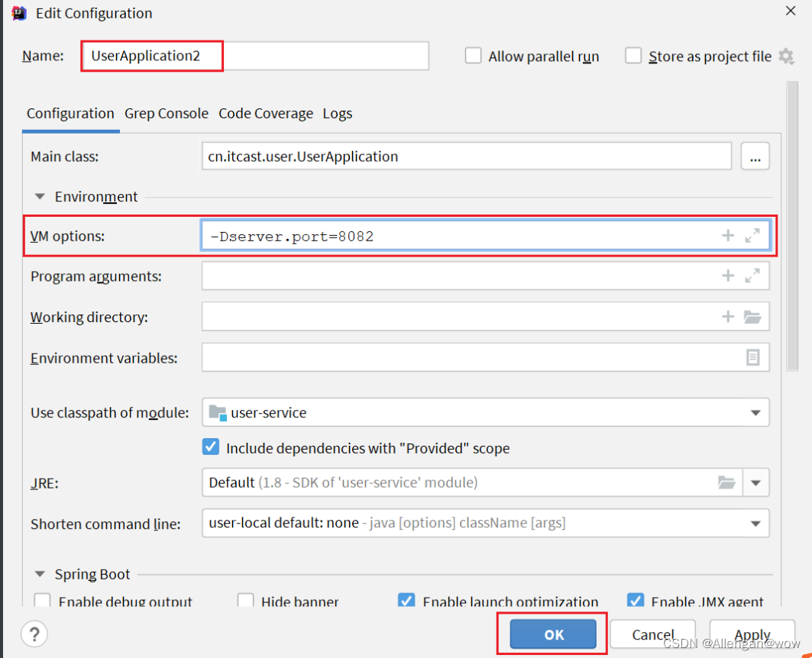Image resolution: width=812 pixels, height=658 pixels.
Task: Click the Cancel button
Action: point(653,634)
